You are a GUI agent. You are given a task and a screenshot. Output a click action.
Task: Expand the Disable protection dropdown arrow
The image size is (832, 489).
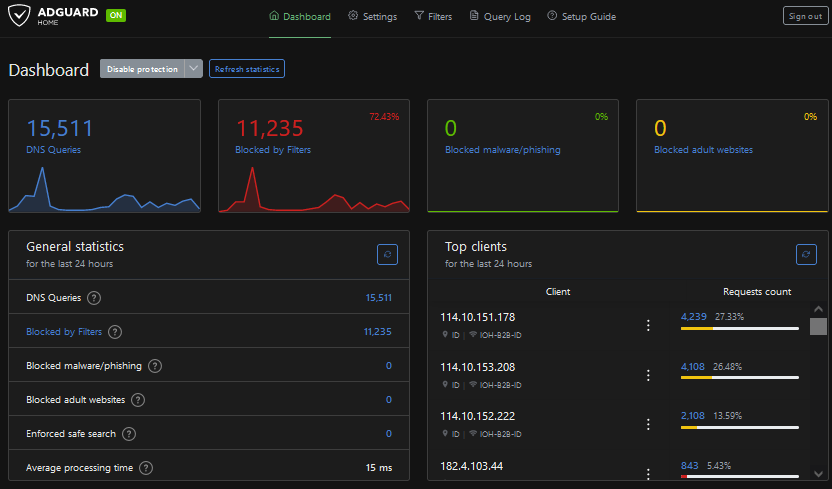pos(194,68)
